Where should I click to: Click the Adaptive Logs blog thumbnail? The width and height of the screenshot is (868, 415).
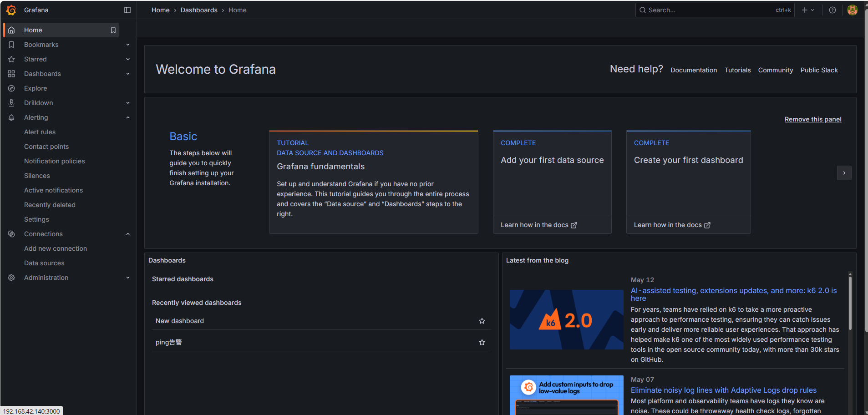[x=567, y=395]
